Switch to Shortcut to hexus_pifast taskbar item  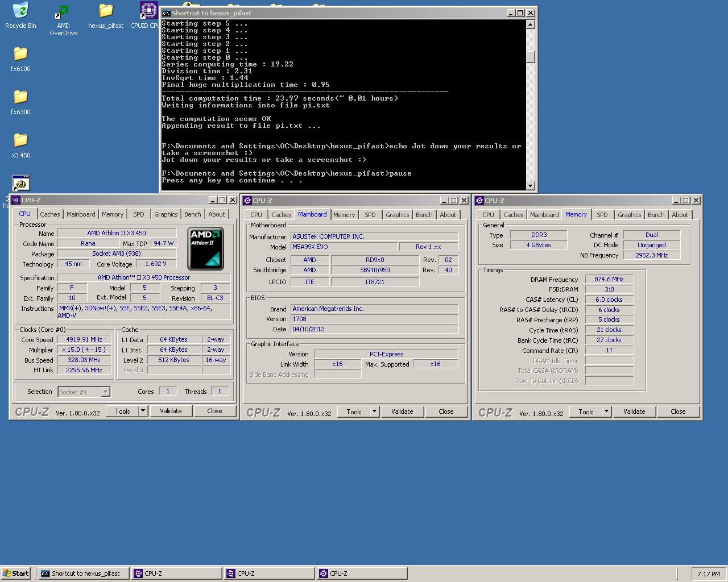point(84,573)
